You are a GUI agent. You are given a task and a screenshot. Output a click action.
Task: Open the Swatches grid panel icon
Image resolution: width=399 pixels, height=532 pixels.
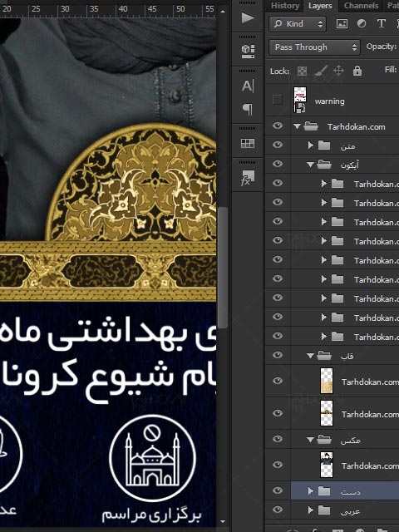pos(248,144)
